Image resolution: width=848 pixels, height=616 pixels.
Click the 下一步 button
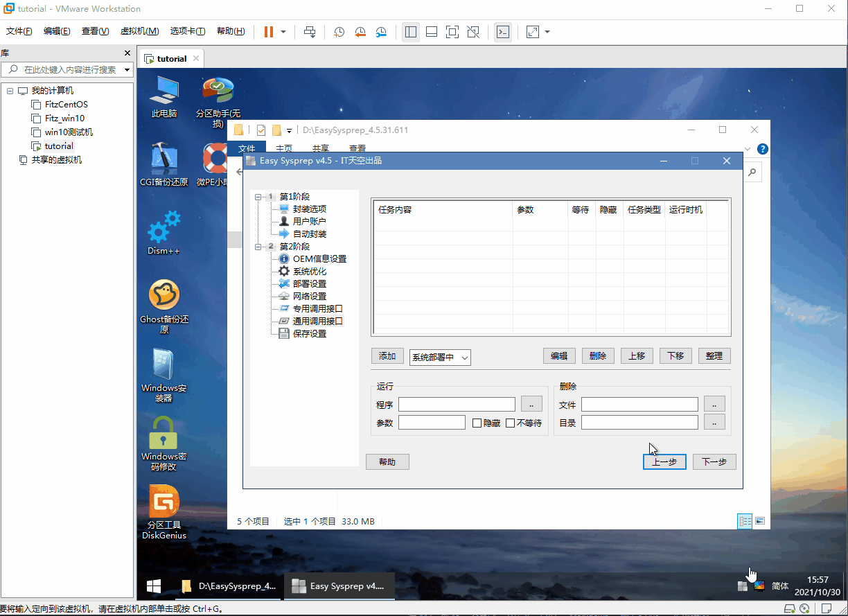click(714, 461)
